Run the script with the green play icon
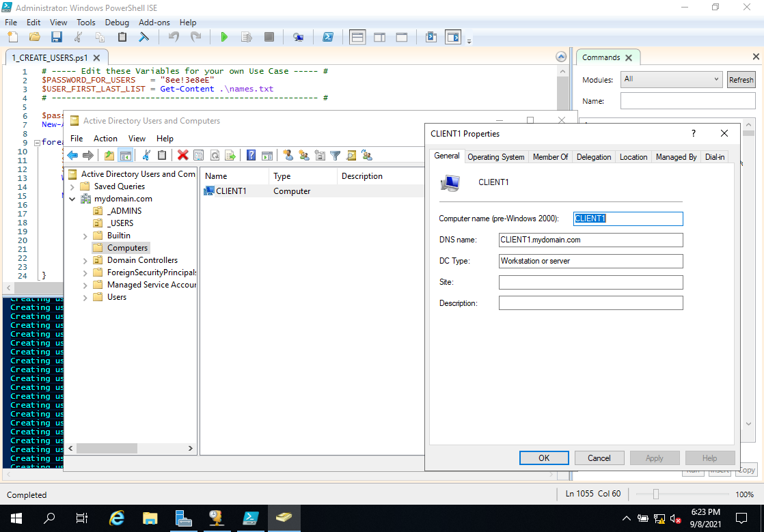Viewport: 764px width, 532px height. click(x=224, y=37)
